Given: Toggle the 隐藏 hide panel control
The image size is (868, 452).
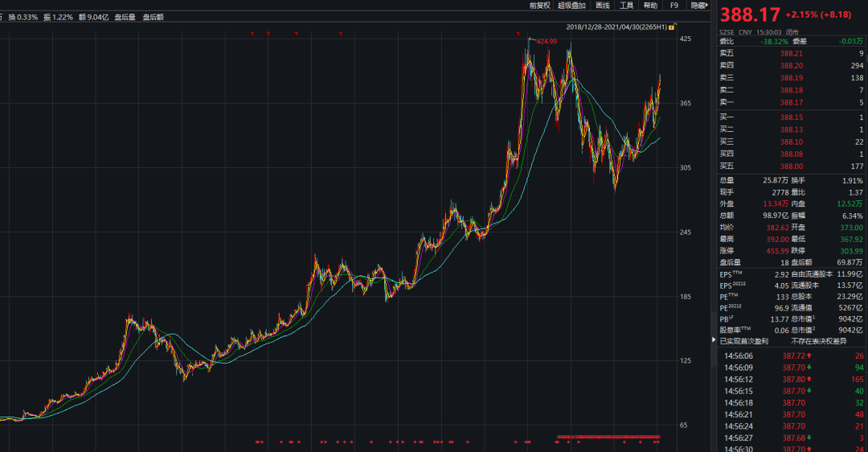Looking at the screenshot, I should [700, 6].
